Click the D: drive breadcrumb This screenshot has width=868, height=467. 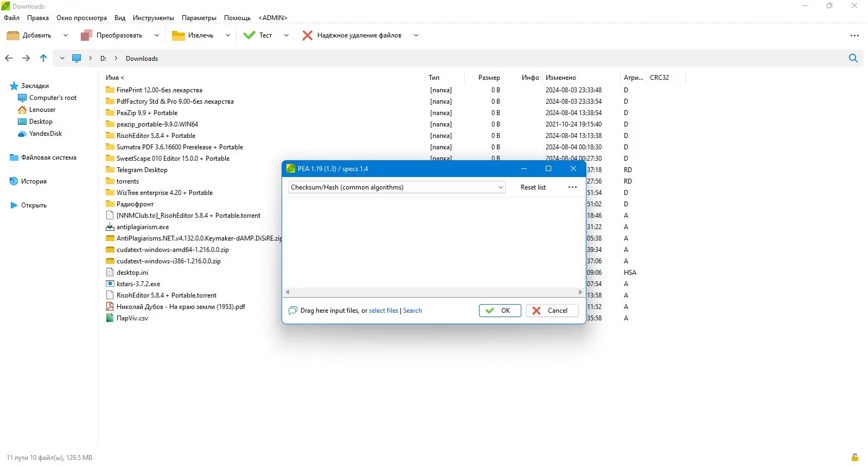[x=103, y=59]
